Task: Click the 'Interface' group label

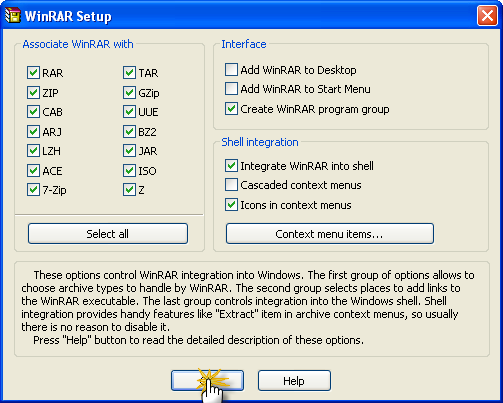Action: pos(244,44)
